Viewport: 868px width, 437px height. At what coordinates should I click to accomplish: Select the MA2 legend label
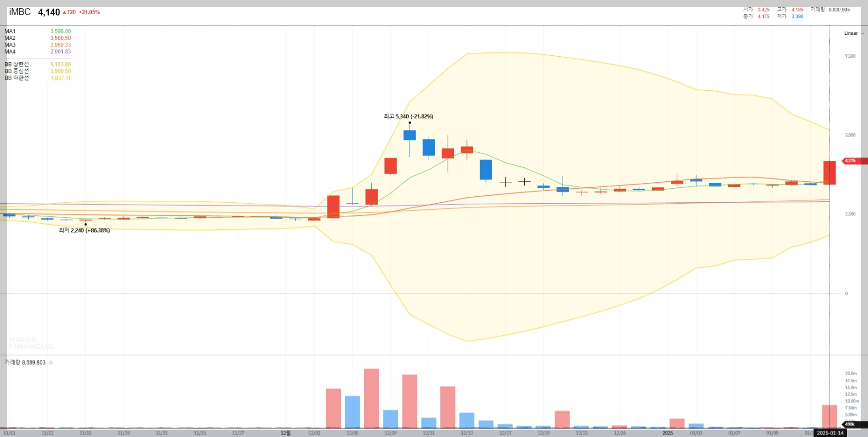click(x=10, y=38)
